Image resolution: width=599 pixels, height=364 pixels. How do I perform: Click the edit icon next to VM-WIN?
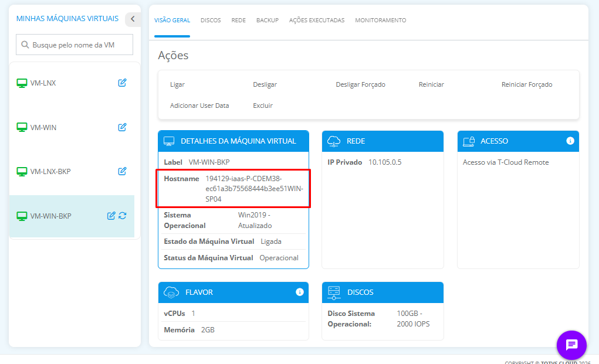click(x=122, y=127)
